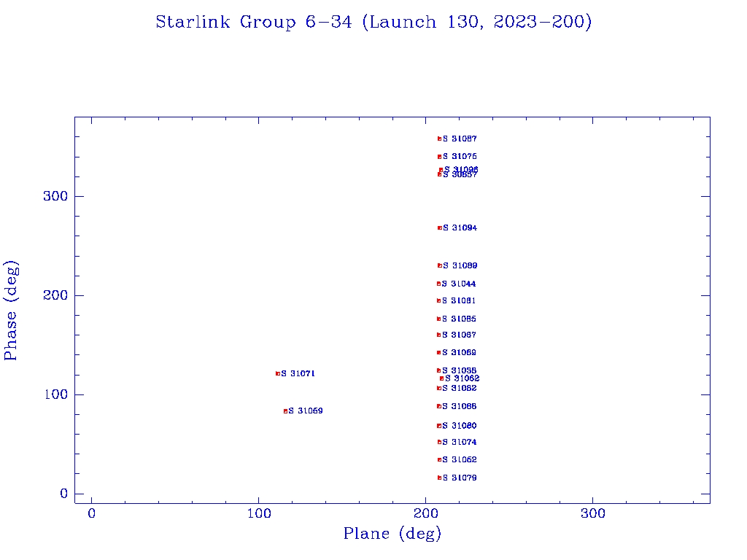This screenshot has width=747, height=560.
Task: Click the "S 31071" satellite label
Action: tap(298, 374)
